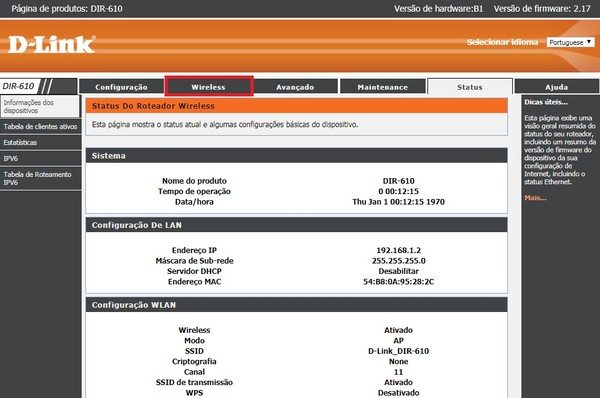This screenshot has width=600, height=398.
Task: Select Informações dos dispositivos in sidebar
Action: (x=40, y=106)
